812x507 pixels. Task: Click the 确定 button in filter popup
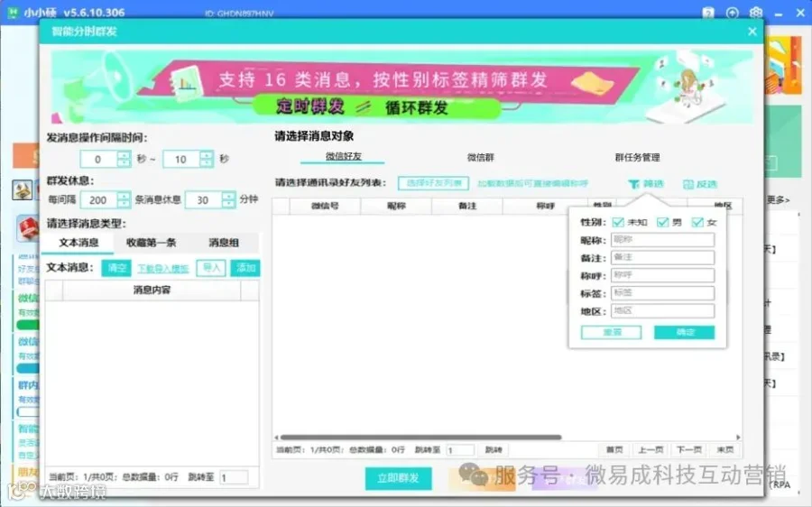pos(684,332)
